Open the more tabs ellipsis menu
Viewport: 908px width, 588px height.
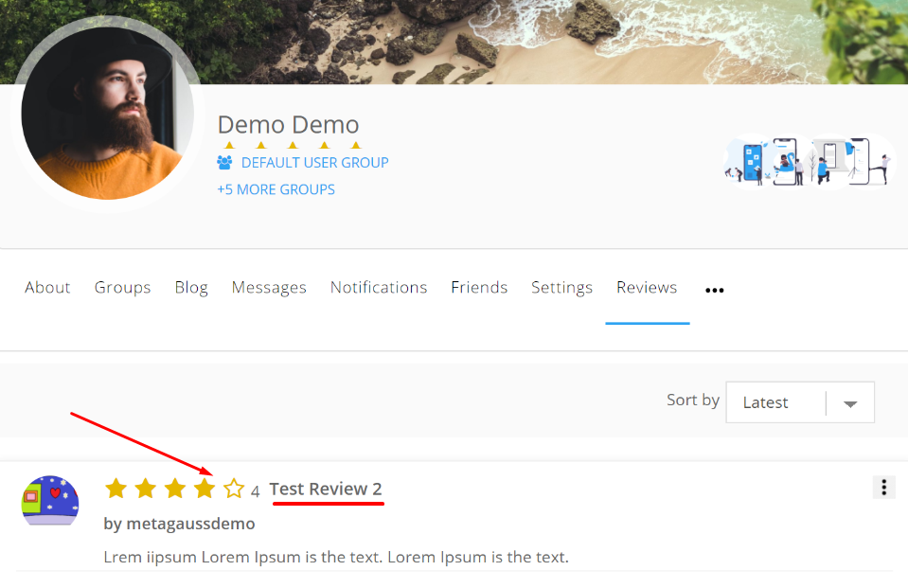[x=715, y=291]
